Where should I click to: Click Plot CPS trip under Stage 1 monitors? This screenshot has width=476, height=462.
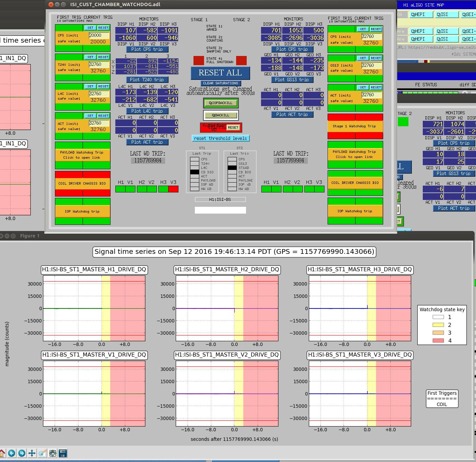point(147,49)
